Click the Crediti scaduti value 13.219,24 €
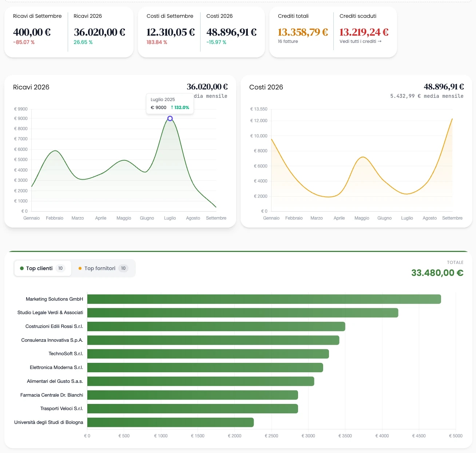Image resolution: width=476 pixels, height=453 pixels. (x=364, y=32)
